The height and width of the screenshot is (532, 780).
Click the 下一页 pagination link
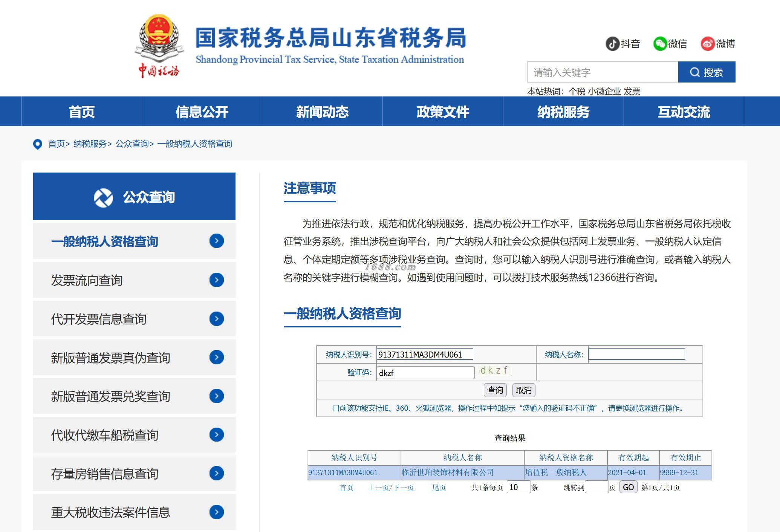403,488
